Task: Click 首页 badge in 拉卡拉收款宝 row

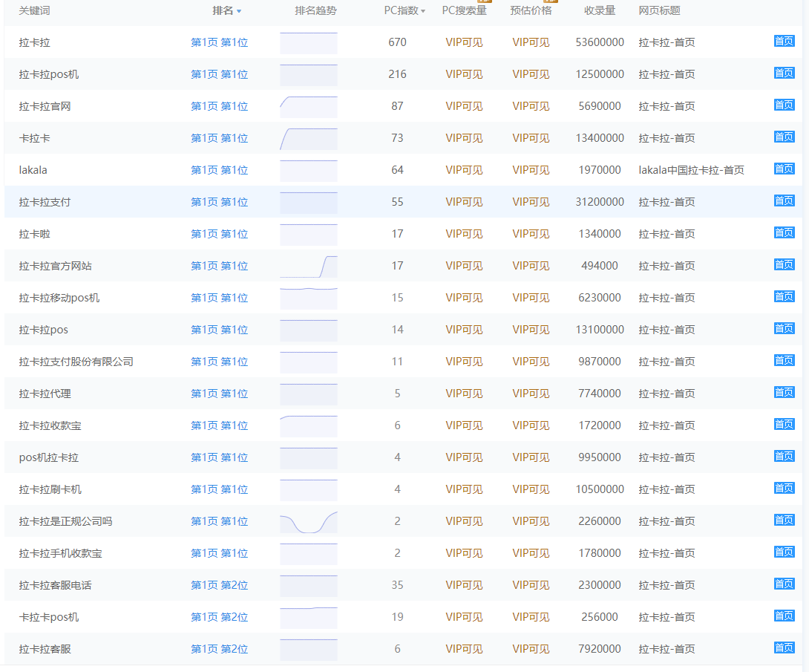Action: (x=784, y=425)
